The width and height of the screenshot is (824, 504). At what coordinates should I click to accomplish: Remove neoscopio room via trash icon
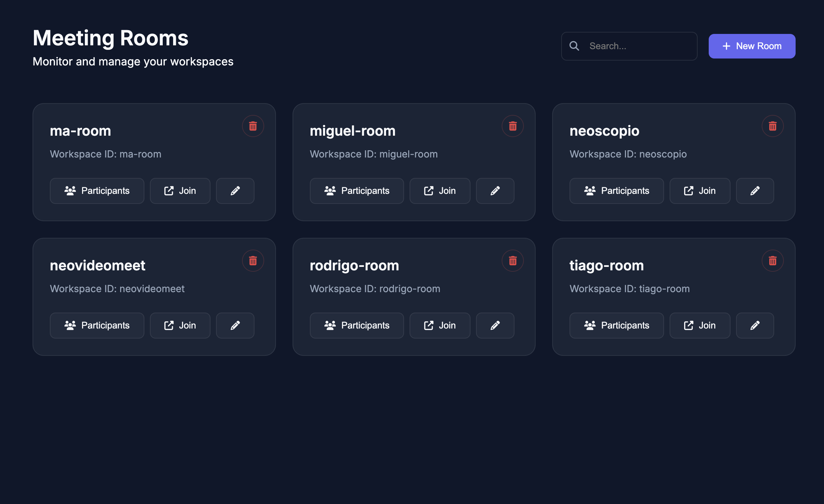[773, 126]
